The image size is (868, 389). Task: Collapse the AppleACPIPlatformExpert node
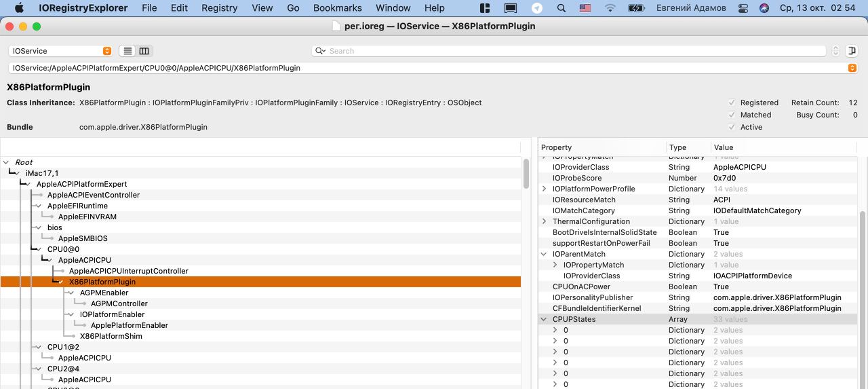click(29, 184)
